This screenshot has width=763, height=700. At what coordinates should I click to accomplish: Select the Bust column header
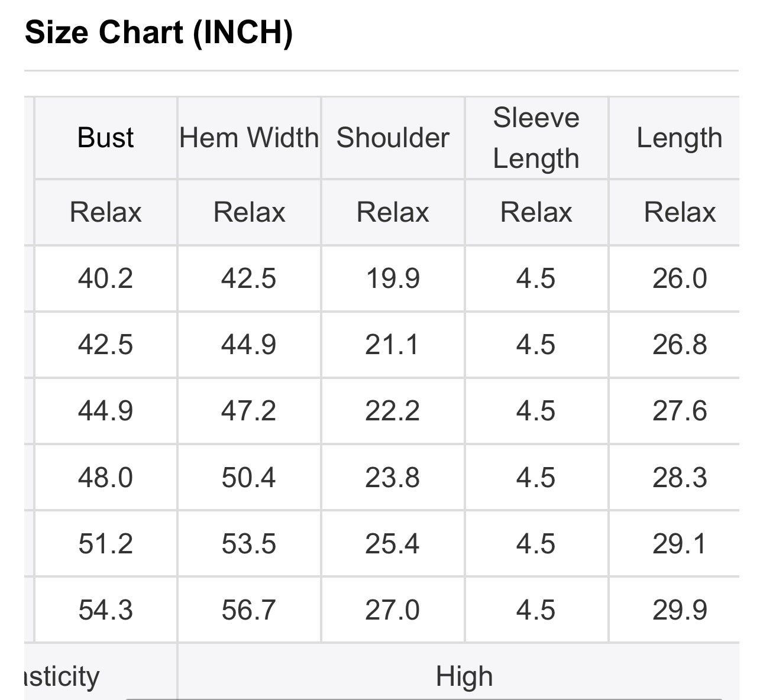(106, 138)
